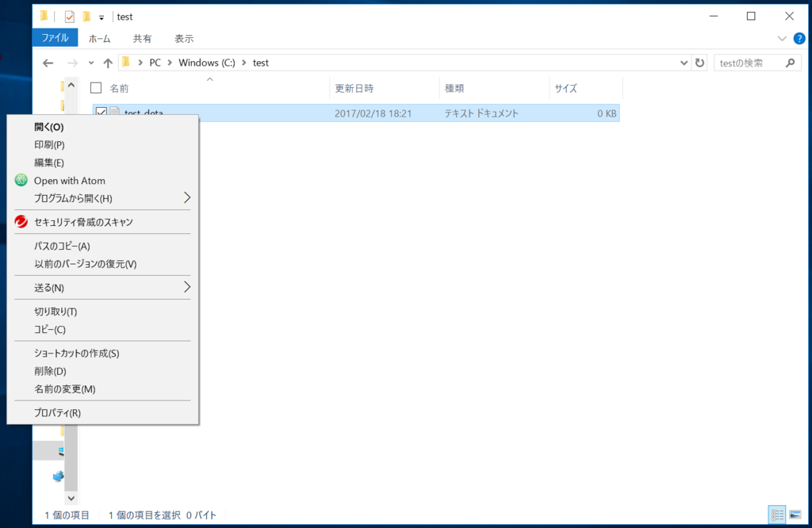The image size is (812, 528).
Task: Switch to the 共有 ribbon tab
Action: click(x=142, y=38)
